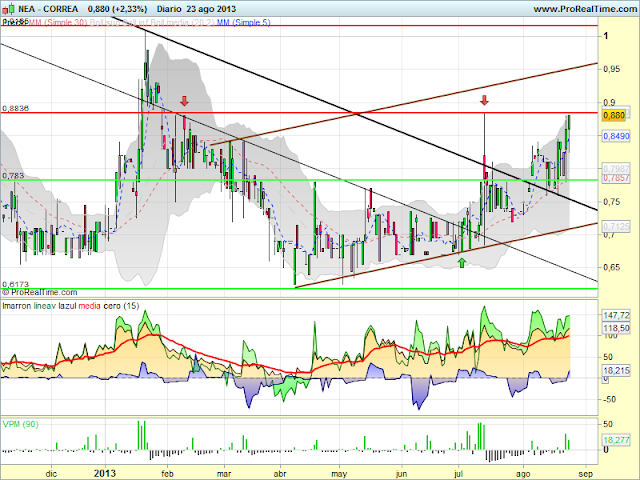Click the MM (Simple 5) indicator label
The height and width of the screenshot is (480, 640).
(243, 22)
